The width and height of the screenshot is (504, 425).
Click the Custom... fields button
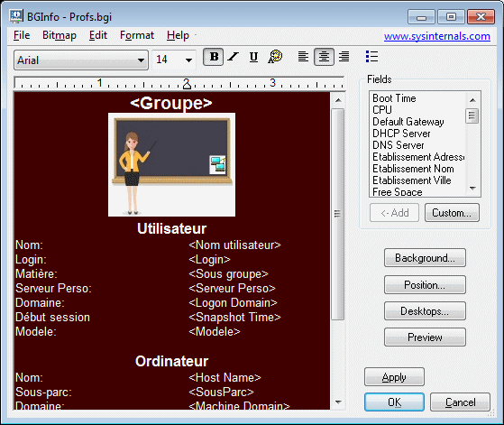point(452,213)
